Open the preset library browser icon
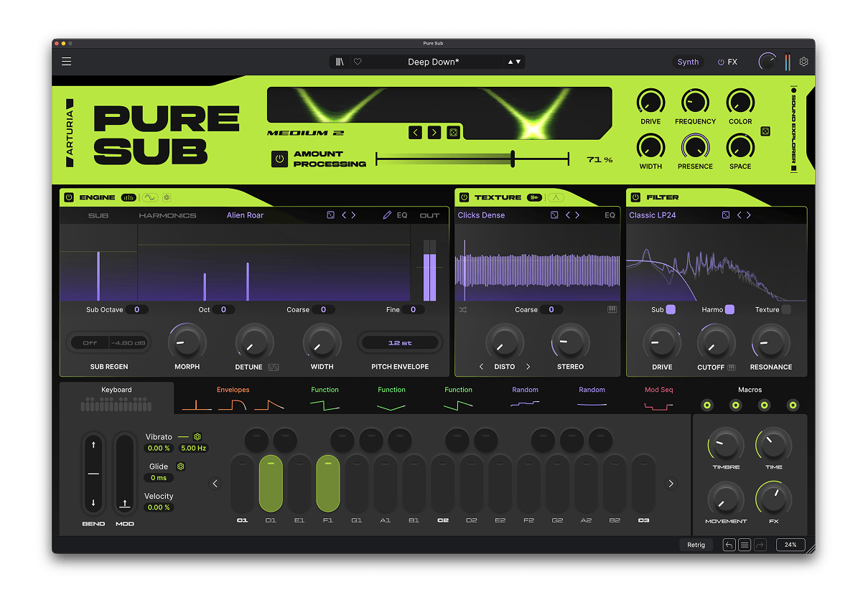The width and height of the screenshot is (868, 605). 340,62
